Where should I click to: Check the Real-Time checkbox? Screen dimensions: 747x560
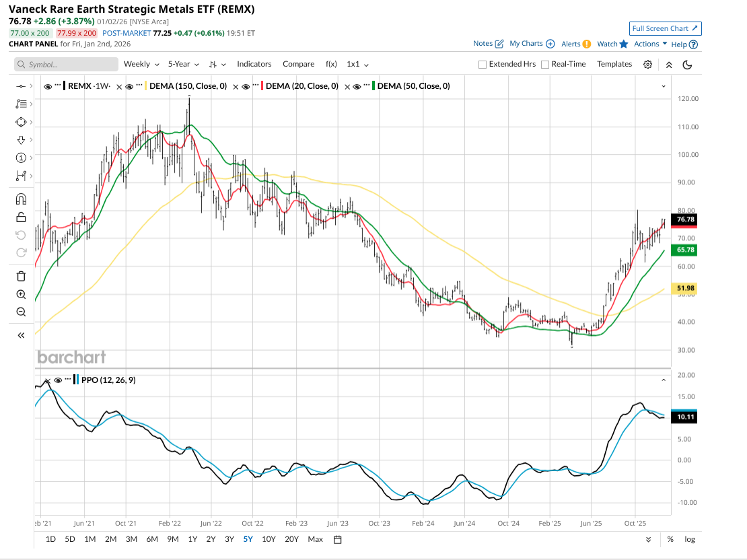[x=545, y=65]
